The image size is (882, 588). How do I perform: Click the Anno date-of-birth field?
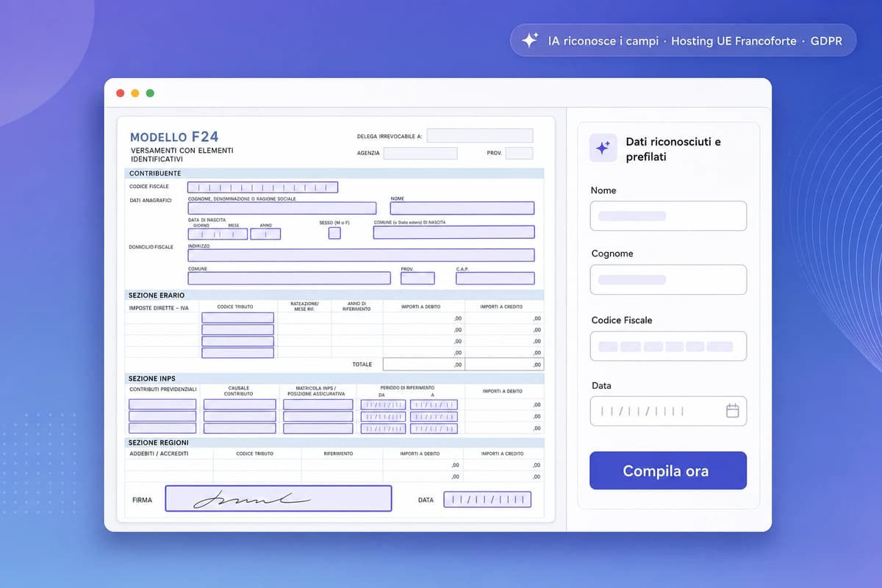(x=265, y=234)
